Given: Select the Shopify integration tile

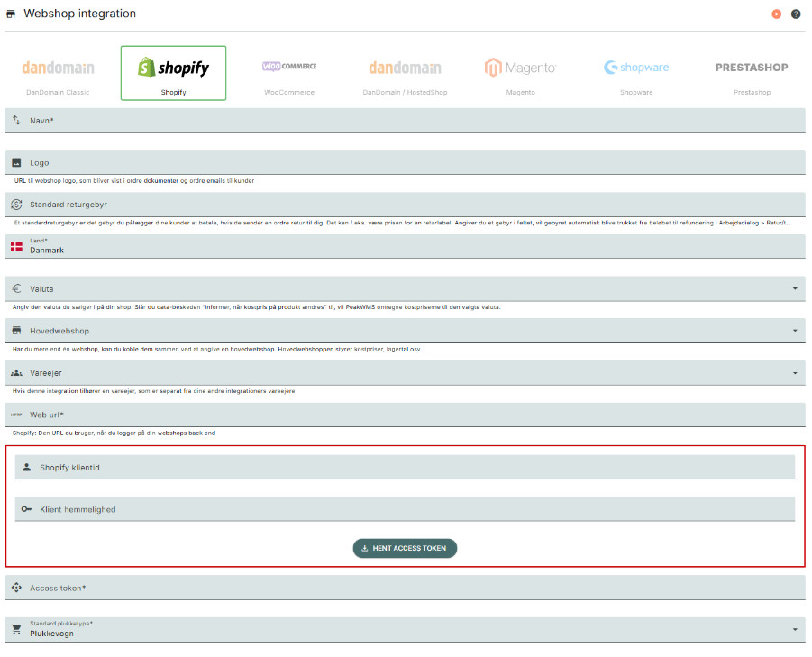Looking at the screenshot, I should pyautogui.click(x=173, y=73).
